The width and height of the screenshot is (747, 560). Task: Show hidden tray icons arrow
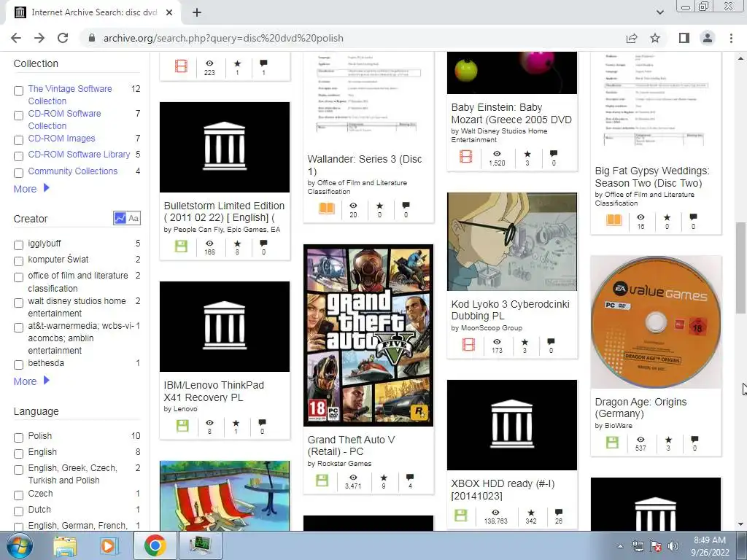(620, 546)
